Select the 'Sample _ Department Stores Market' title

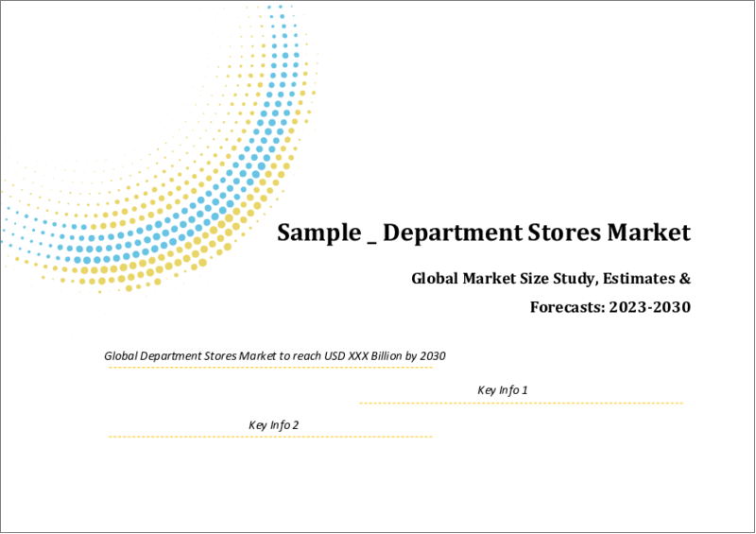point(484,233)
